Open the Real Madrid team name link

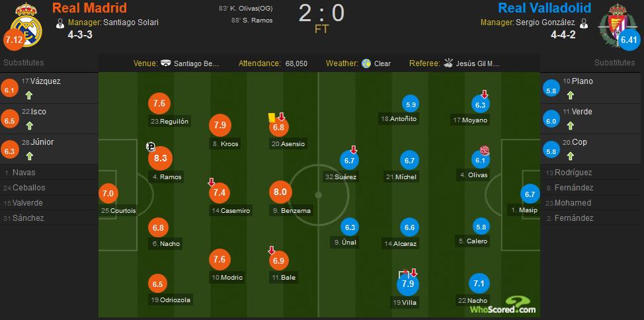click(90, 8)
